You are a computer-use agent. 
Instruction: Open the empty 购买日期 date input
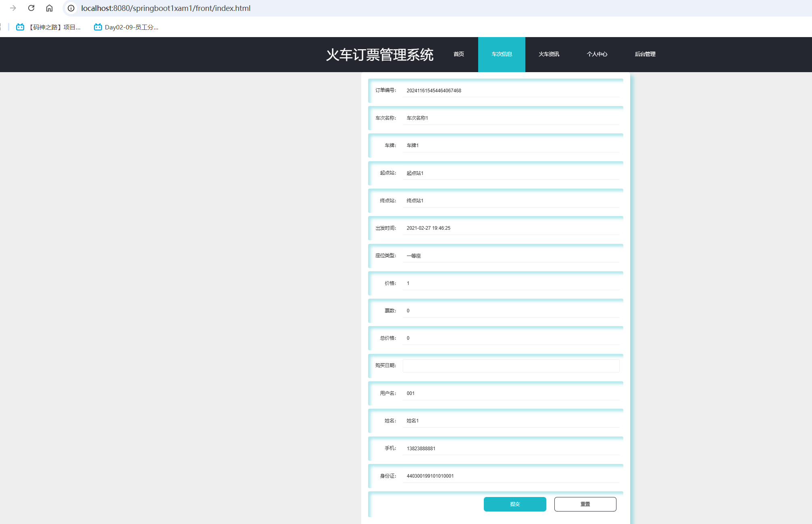(x=511, y=366)
